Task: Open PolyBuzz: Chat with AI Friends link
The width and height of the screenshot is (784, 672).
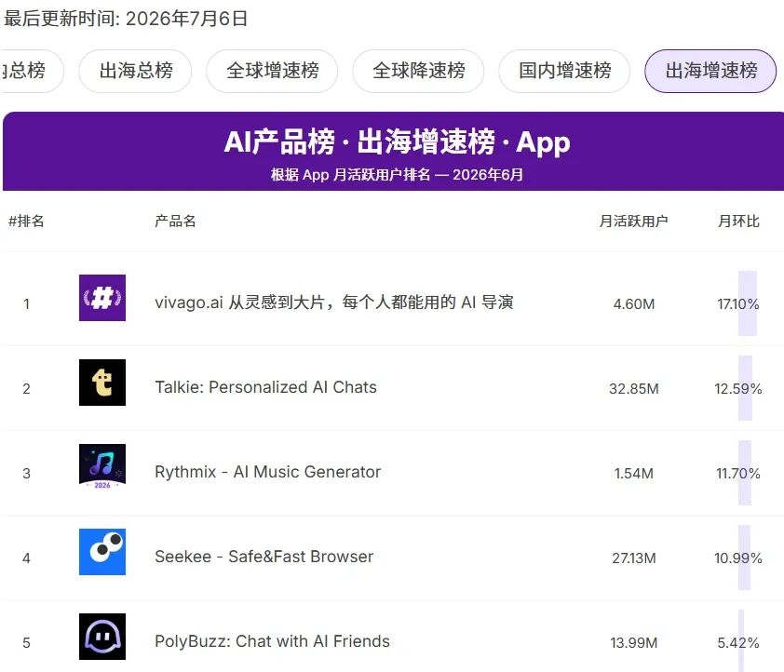Action: coord(272,641)
